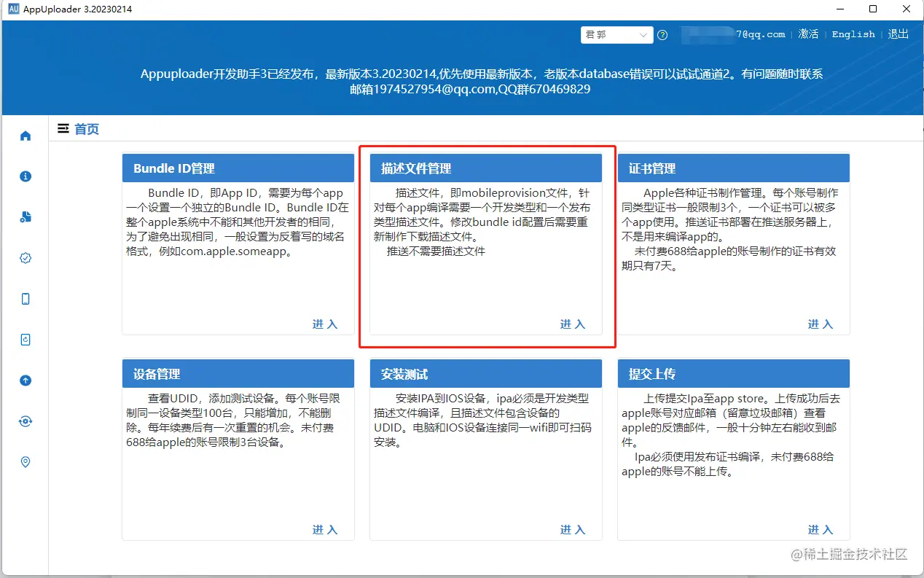Click the 安装测试 description about IPA安装

click(484, 421)
